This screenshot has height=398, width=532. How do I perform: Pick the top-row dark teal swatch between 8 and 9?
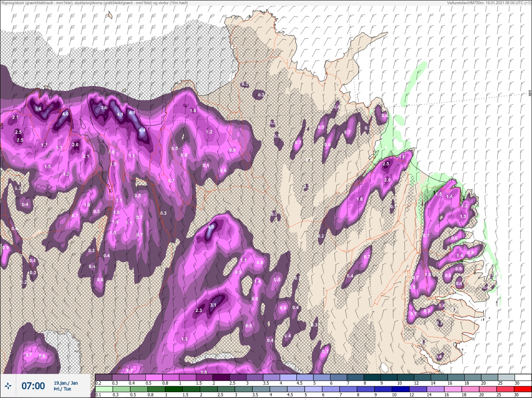point(372,377)
